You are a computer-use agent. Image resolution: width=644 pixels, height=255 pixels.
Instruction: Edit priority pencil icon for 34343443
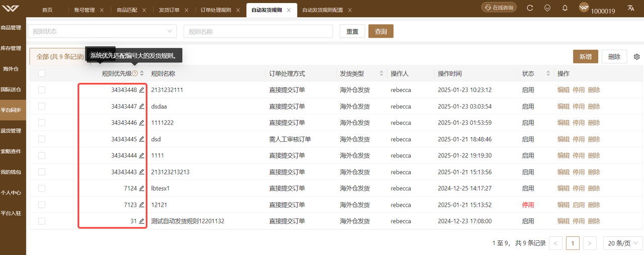(141, 172)
